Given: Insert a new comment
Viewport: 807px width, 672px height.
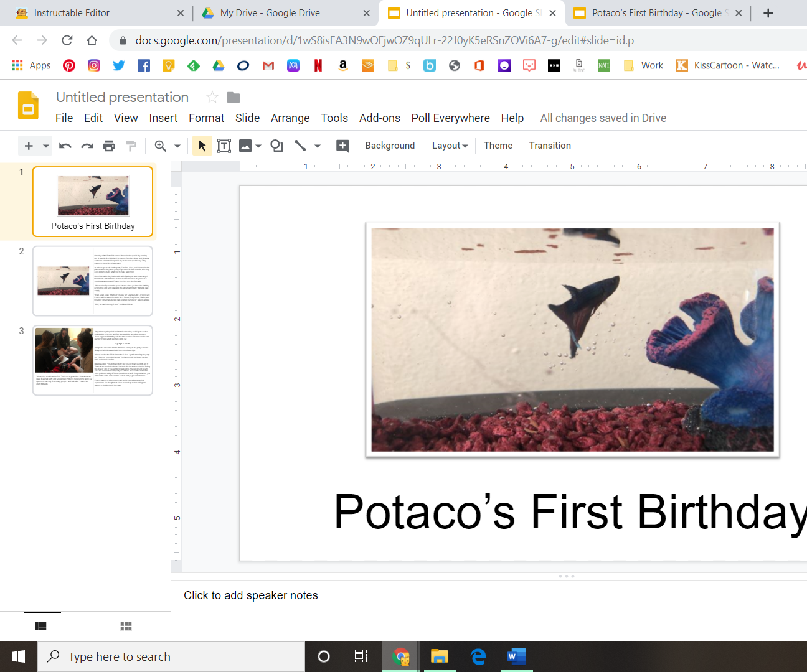Looking at the screenshot, I should (x=342, y=146).
